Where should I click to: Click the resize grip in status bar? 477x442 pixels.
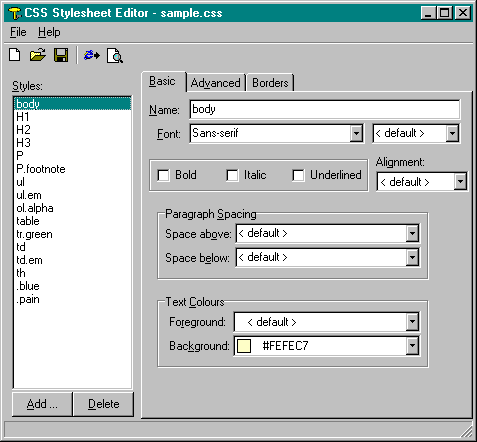tap(467, 431)
